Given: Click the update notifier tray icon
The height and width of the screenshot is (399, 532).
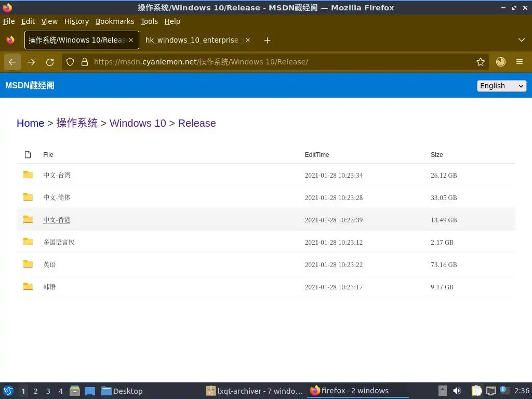Looking at the screenshot, I should [504, 390].
